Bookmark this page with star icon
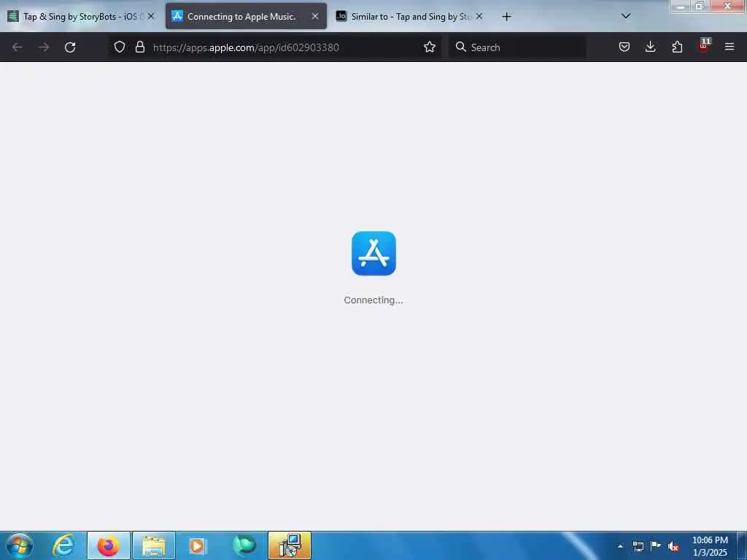Screen dimensions: 747x560 (429, 47)
